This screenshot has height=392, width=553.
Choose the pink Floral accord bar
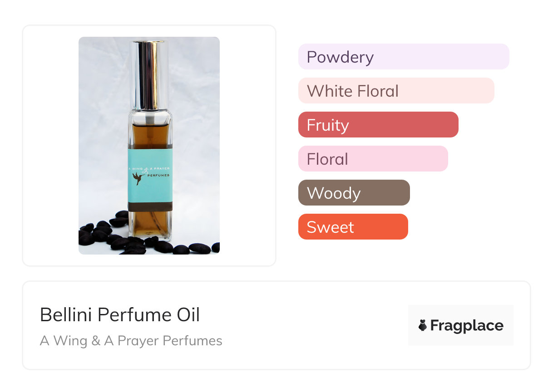point(373,159)
